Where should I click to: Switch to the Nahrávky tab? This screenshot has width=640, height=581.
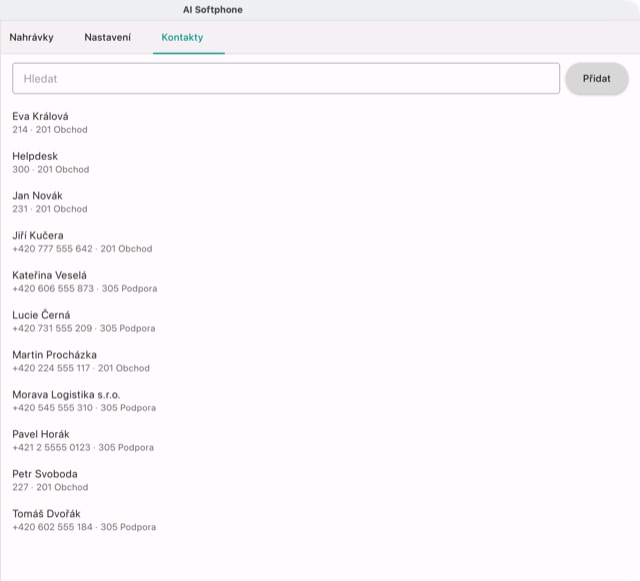(31, 38)
